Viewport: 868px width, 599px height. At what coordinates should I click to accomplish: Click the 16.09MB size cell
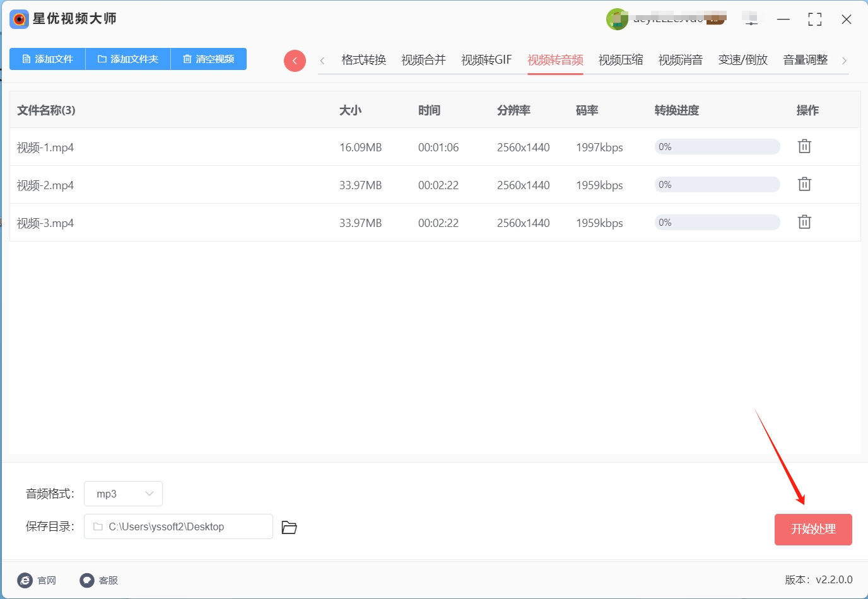point(361,148)
